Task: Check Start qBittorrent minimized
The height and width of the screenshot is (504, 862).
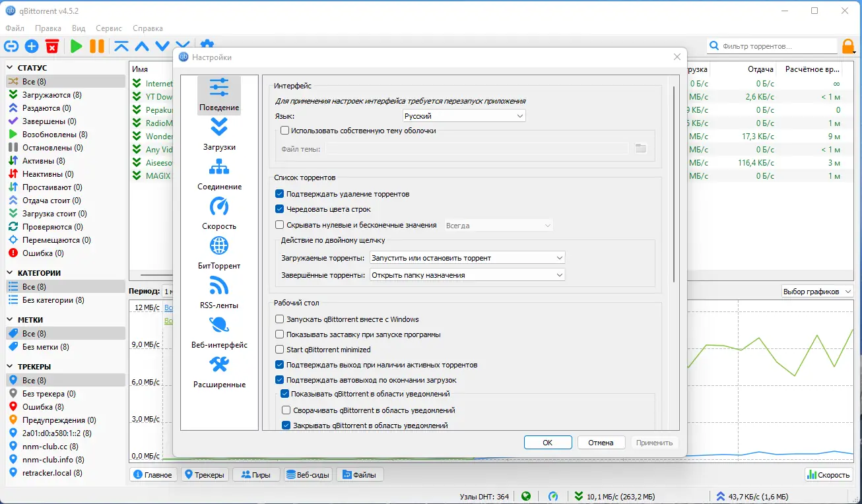Action: (x=280, y=350)
